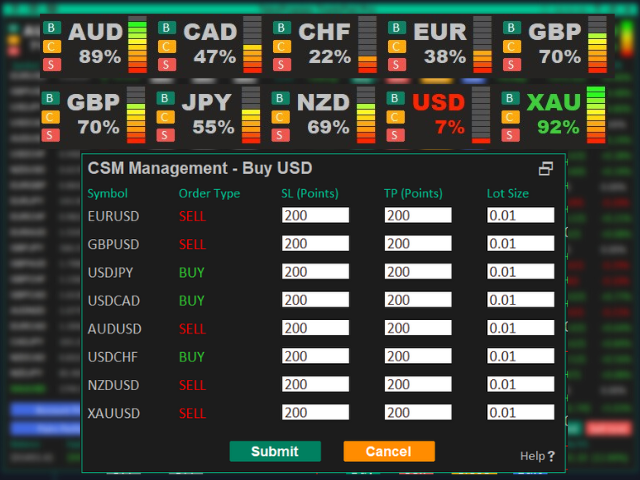
Task: Hit the S sell icon beside JPY
Action: point(168,139)
